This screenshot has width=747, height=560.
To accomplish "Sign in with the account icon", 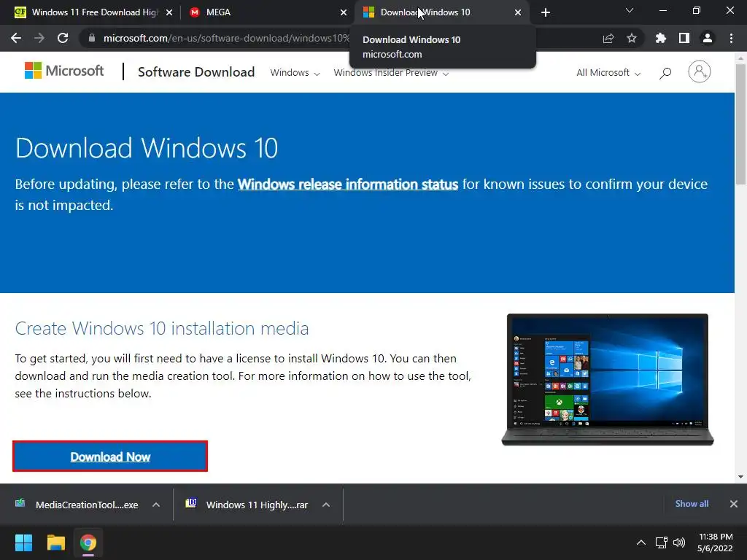I will [x=700, y=72].
